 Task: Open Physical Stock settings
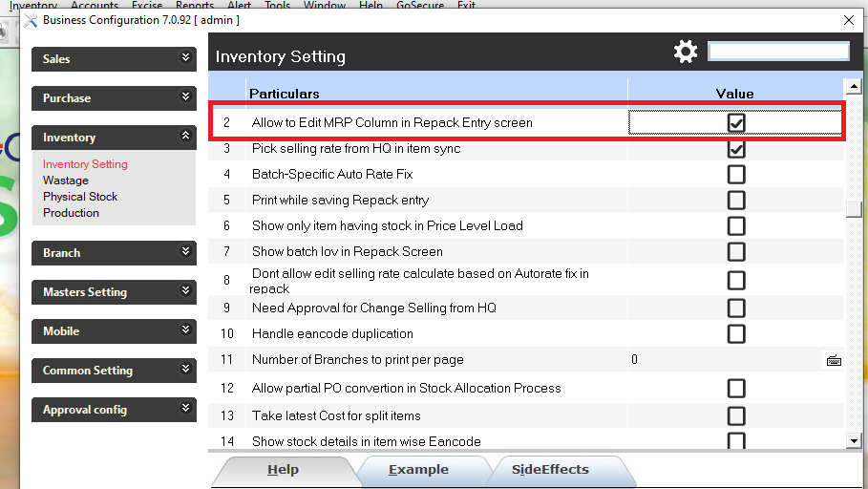(80, 197)
